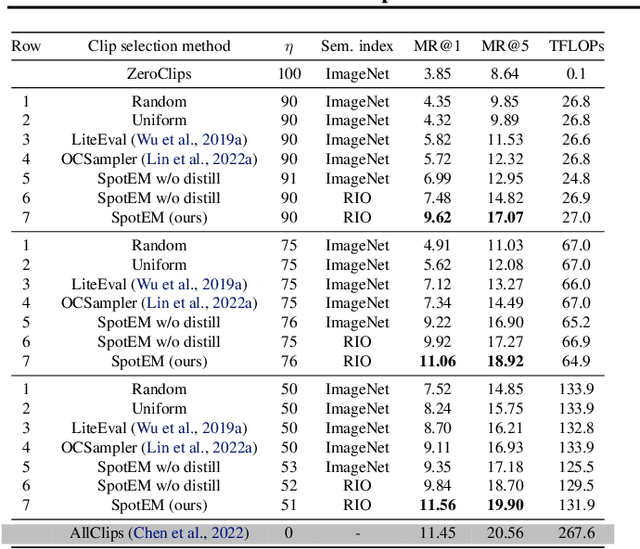Select the bold 11.06 MR@1 value

click(x=437, y=361)
